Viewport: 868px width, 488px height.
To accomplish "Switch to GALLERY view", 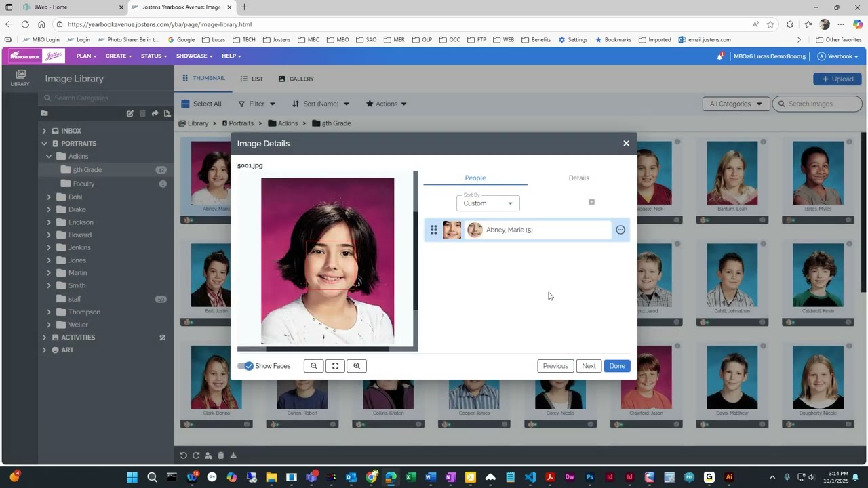I will (296, 79).
